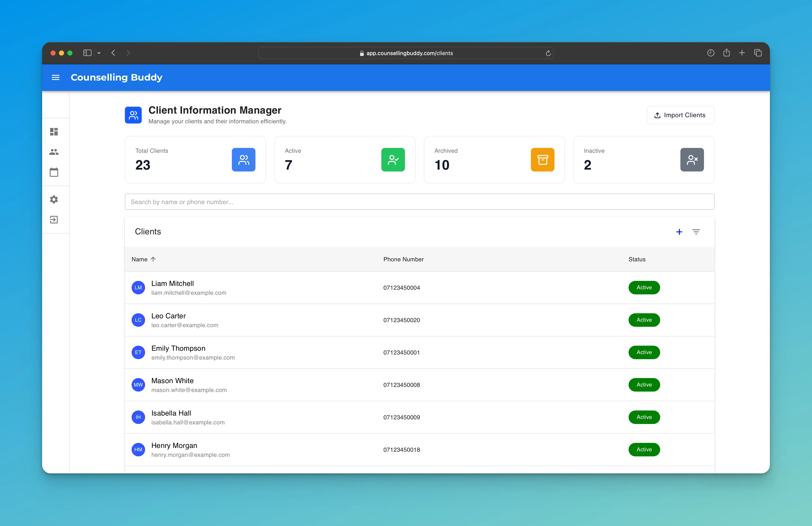
Task: Click the search by name or phone field
Action: click(419, 202)
